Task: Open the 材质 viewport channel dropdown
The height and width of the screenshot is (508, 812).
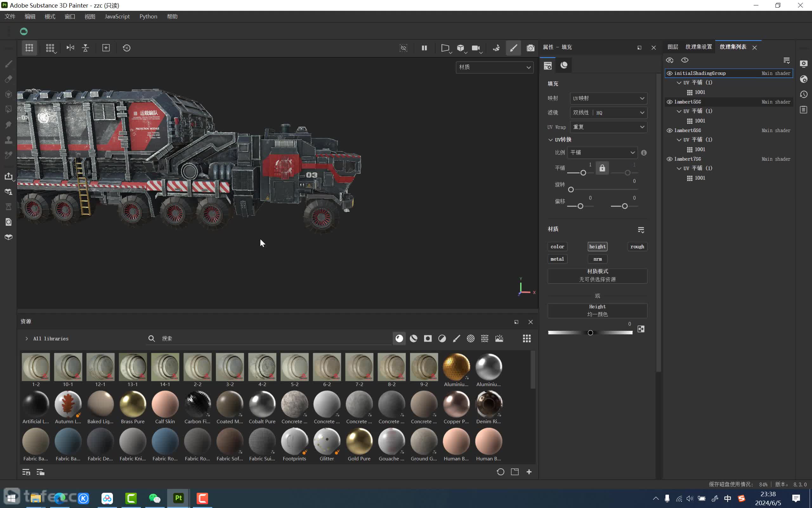Action: tap(494, 67)
